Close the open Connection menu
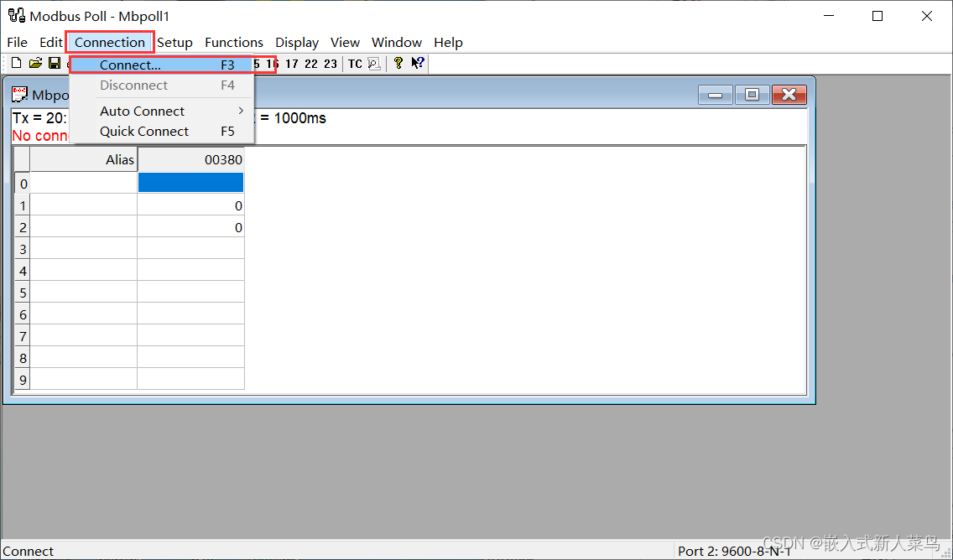Screen dimensions: 953x560 110,43
